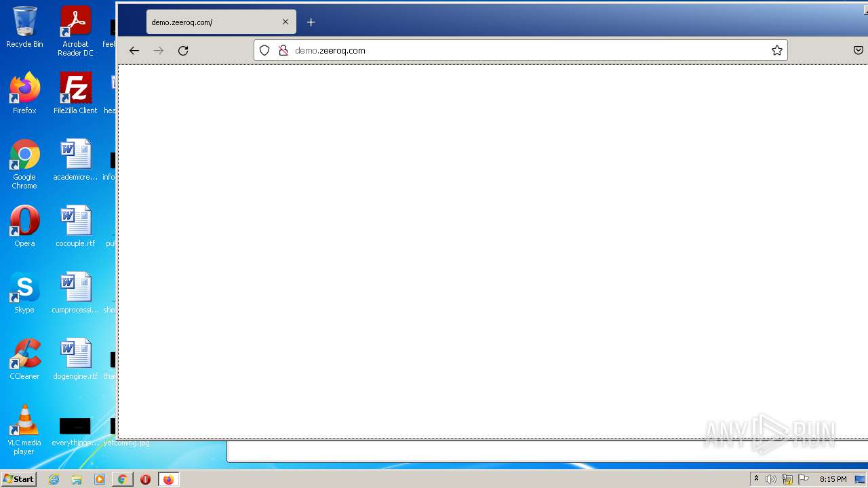Viewport: 868px width, 488px height.
Task: Launch Internet Explorer from the taskbar
Action: click(54, 479)
